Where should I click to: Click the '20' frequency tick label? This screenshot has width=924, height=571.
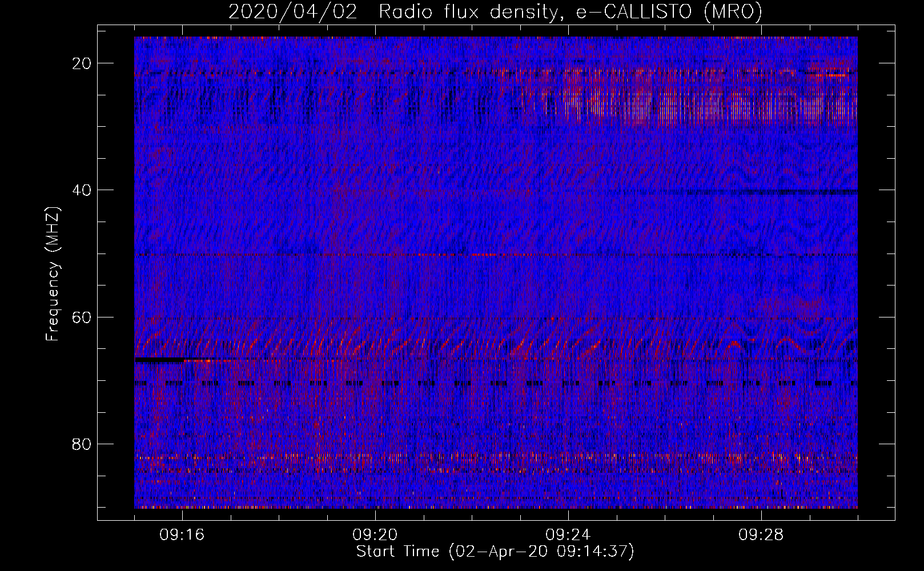coord(82,63)
